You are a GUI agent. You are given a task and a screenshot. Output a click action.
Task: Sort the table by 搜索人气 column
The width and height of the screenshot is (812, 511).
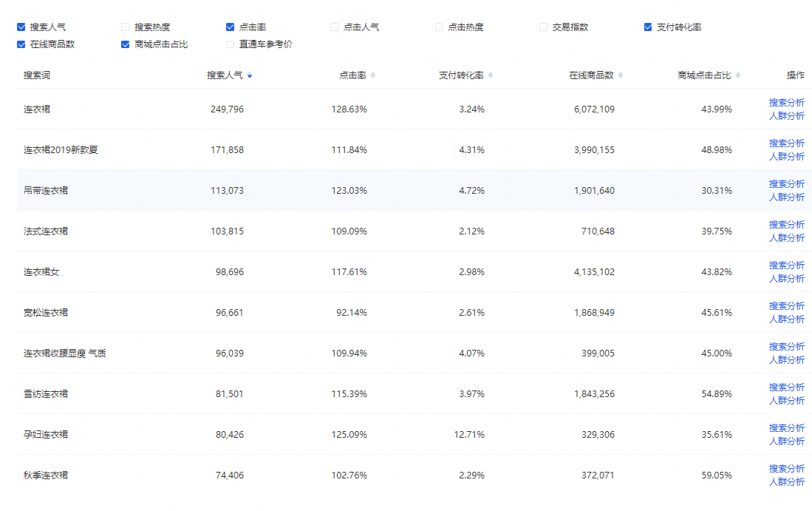pos(250,75)
